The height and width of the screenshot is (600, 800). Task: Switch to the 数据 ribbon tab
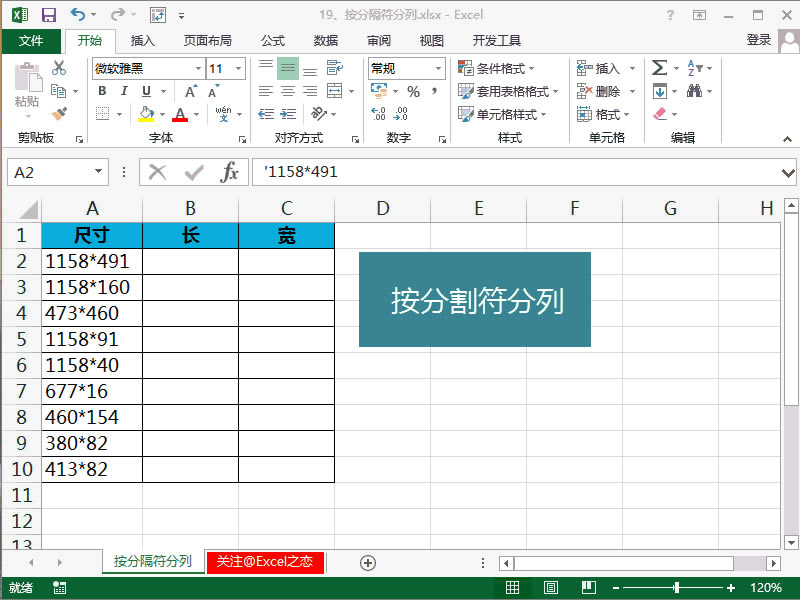tap(324, 41)
